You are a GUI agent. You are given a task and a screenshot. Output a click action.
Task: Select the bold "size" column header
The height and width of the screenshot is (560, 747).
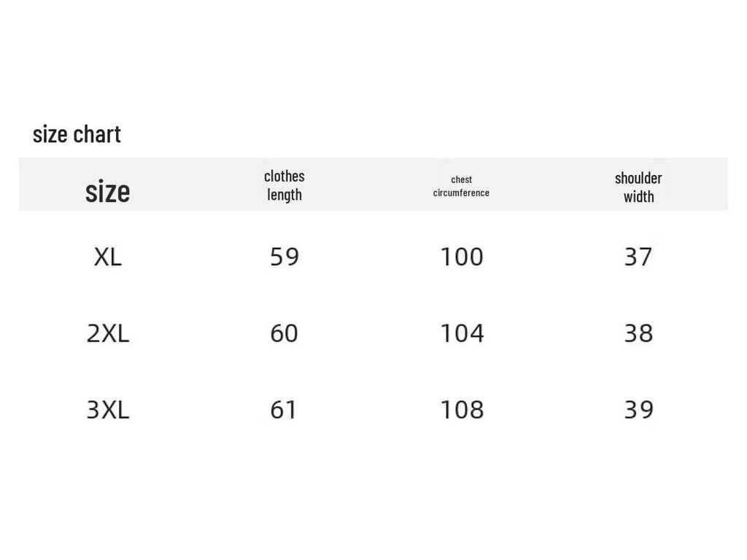(107, 191)
